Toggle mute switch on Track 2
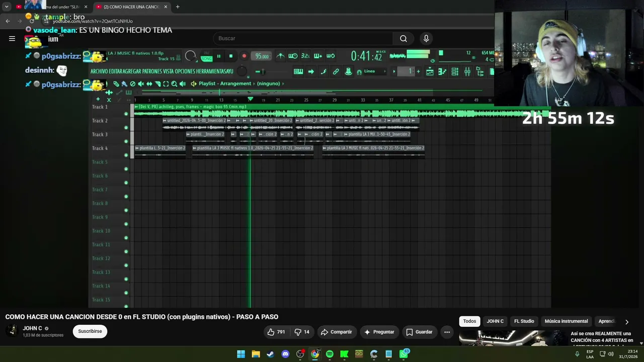The height and width of the screenshot is (362, 644). (x=126, y=128)
